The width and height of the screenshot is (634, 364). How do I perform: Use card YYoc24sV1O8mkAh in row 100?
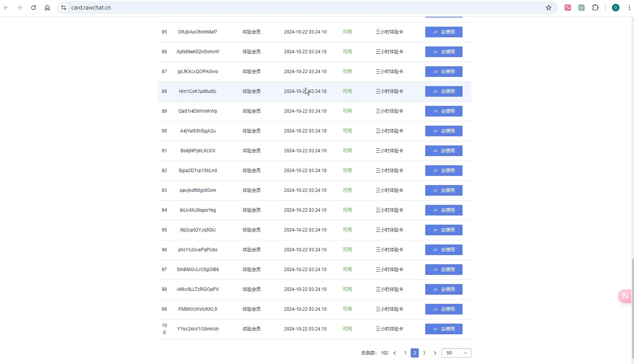(444, 329)
